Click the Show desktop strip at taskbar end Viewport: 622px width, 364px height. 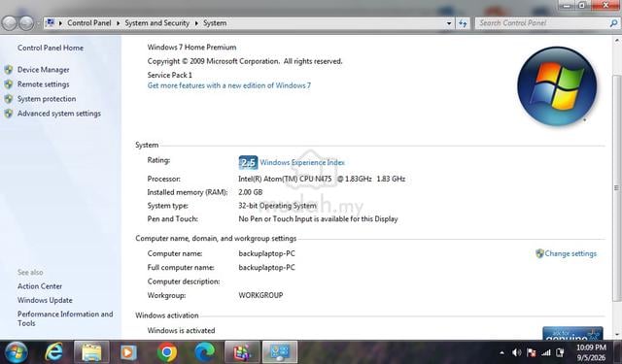617,352
